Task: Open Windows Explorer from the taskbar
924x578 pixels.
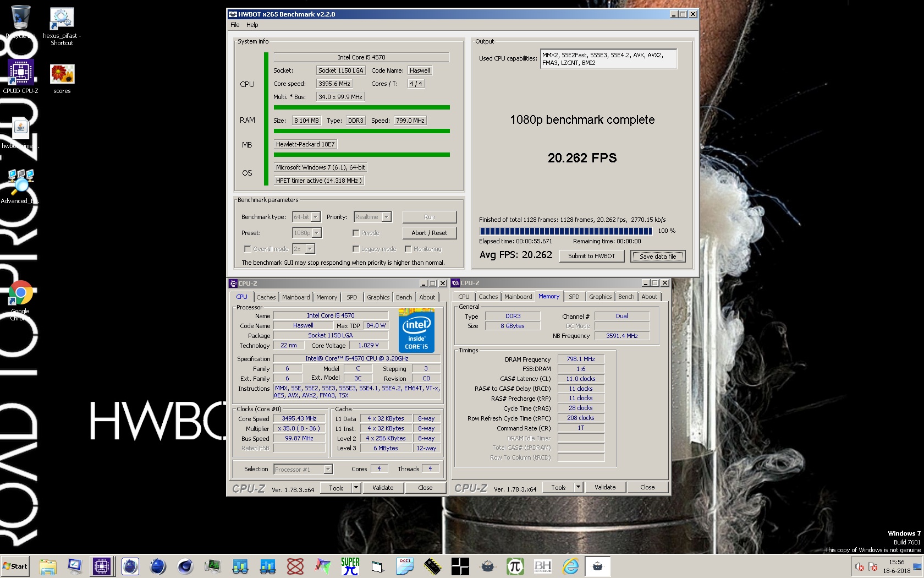Action: point(48,566)
